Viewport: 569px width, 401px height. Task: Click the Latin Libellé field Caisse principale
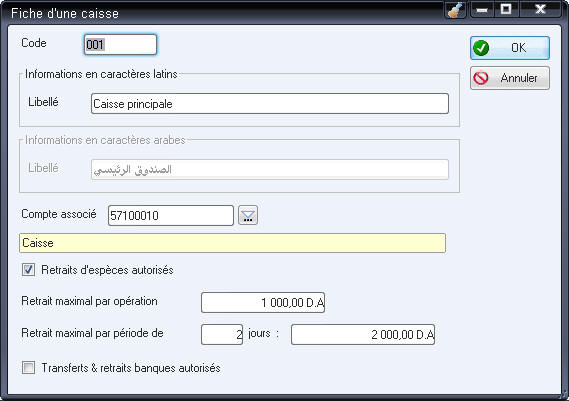click(x=270, y=104)
